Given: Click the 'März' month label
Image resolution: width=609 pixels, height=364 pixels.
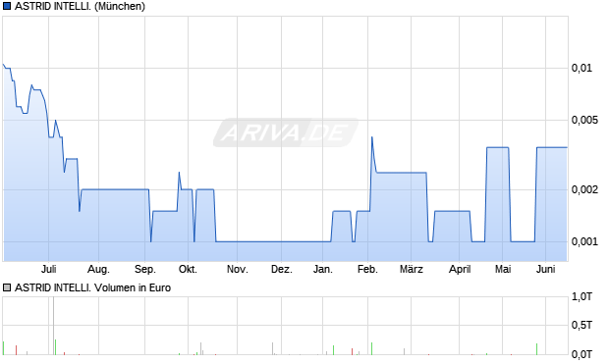Looking at the screenshot, I should pos(412,269).
